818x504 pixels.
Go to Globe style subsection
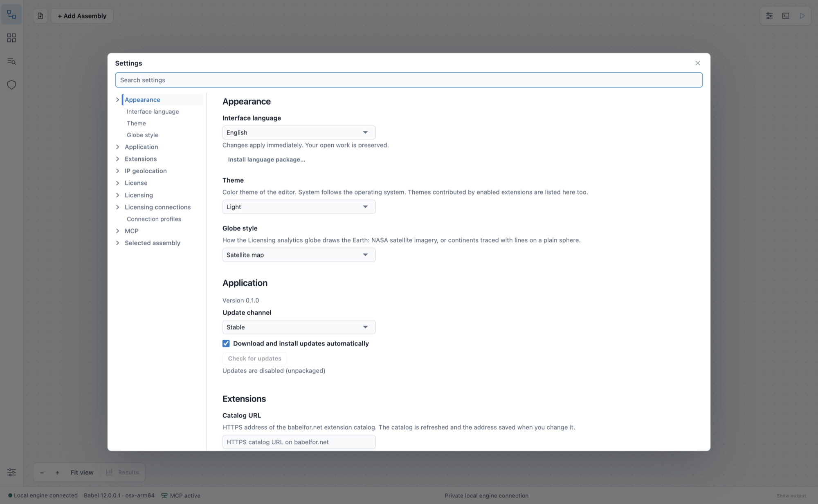click(142, 135)
